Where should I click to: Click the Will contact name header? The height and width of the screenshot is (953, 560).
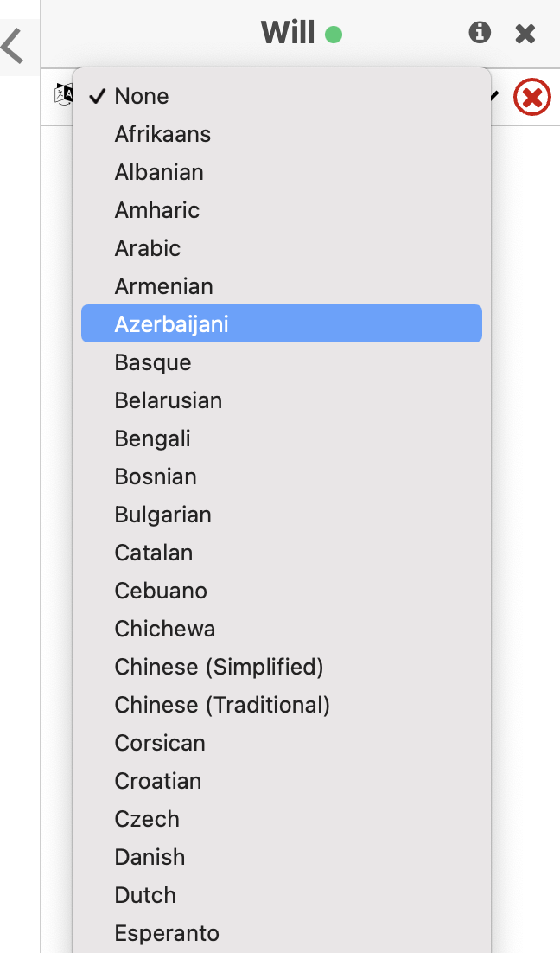[288, 33]
